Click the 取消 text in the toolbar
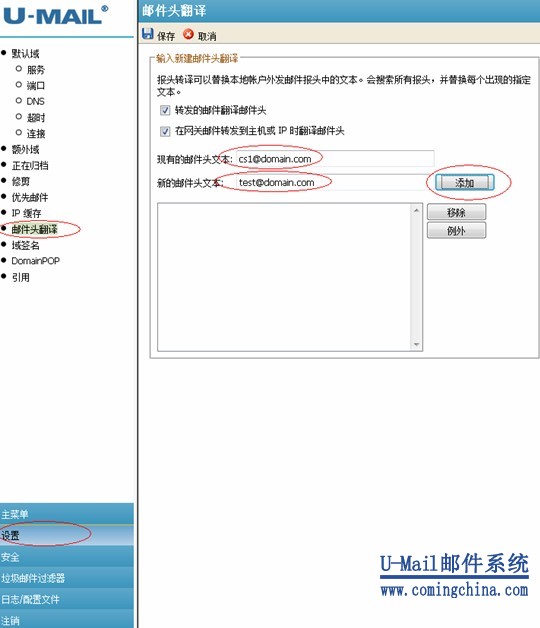540x628 pixels. [207, 36]
